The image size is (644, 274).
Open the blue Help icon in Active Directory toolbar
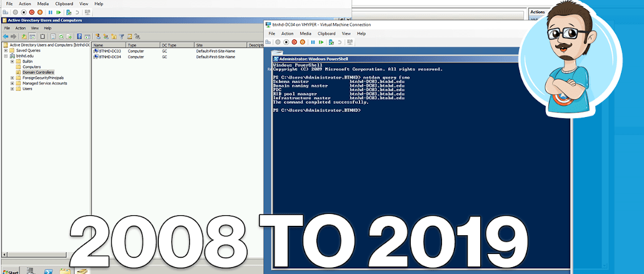(x=79, y=36)
